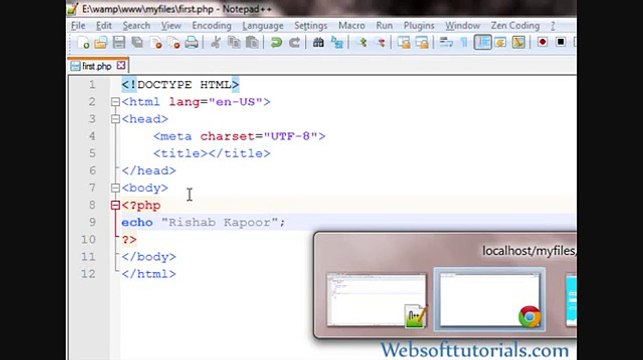The height and width of the screenshot is (360, 643).
Task: Click the DOCTYPE HTML text line
Action: coord(180,85)
